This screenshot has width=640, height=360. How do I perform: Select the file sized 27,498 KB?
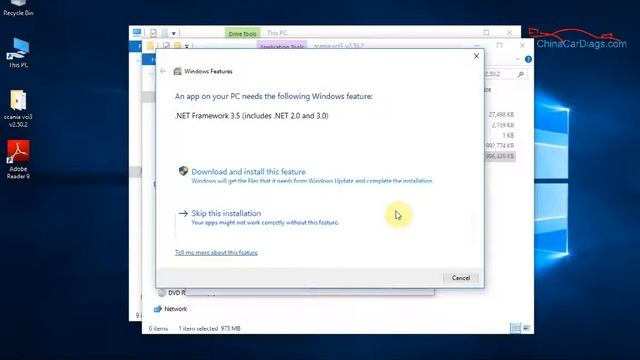(x=501, y=115)
